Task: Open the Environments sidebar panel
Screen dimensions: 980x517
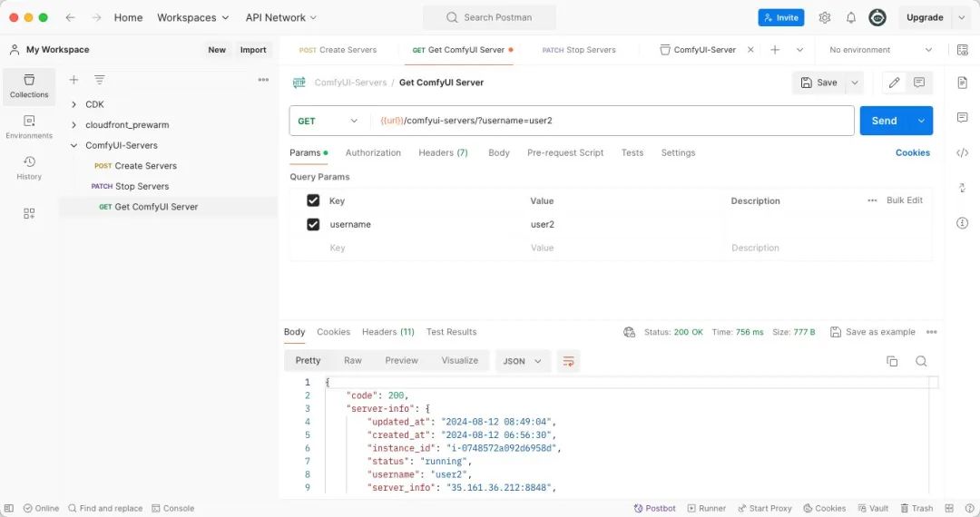Action: tap(29, 127)
